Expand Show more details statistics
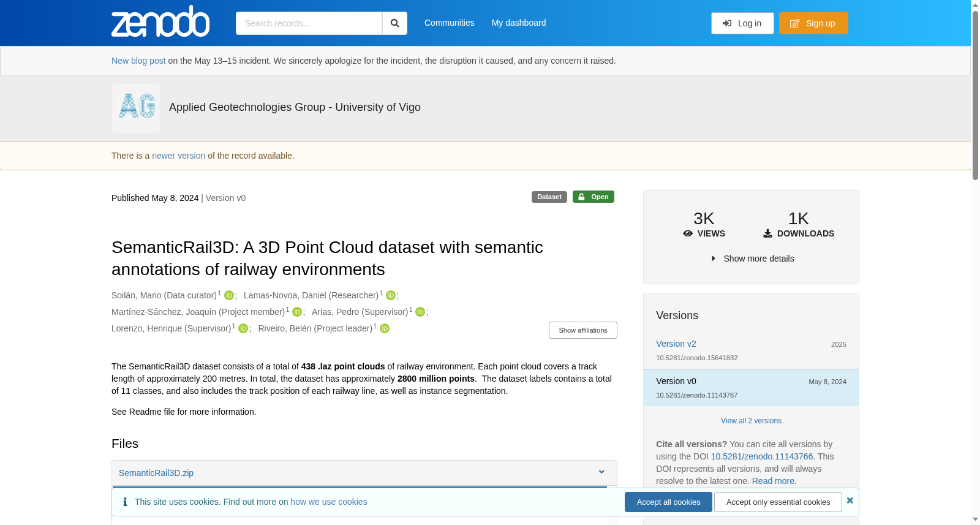 752,259
